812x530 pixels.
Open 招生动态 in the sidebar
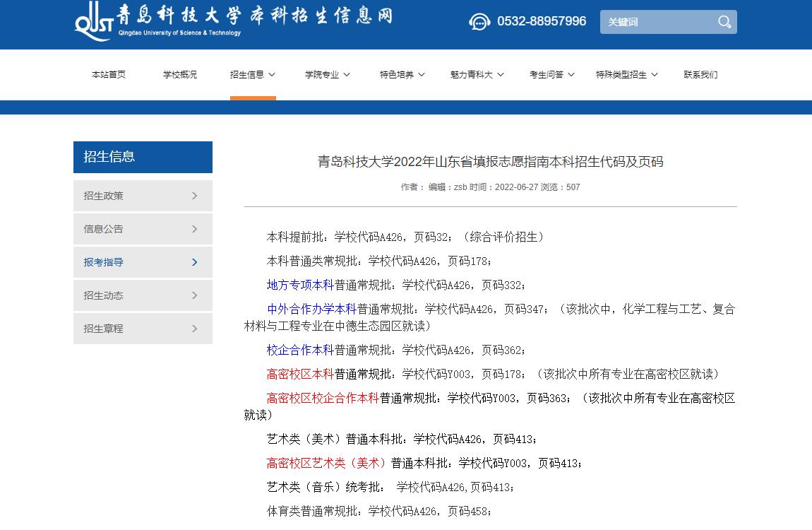point(143,295)
